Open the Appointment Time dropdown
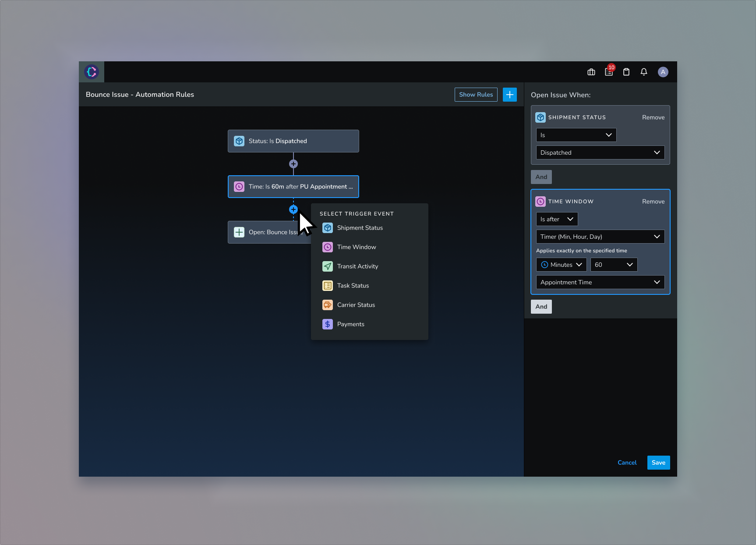This screenshot has width=756, height=545. tap(600, 282)
